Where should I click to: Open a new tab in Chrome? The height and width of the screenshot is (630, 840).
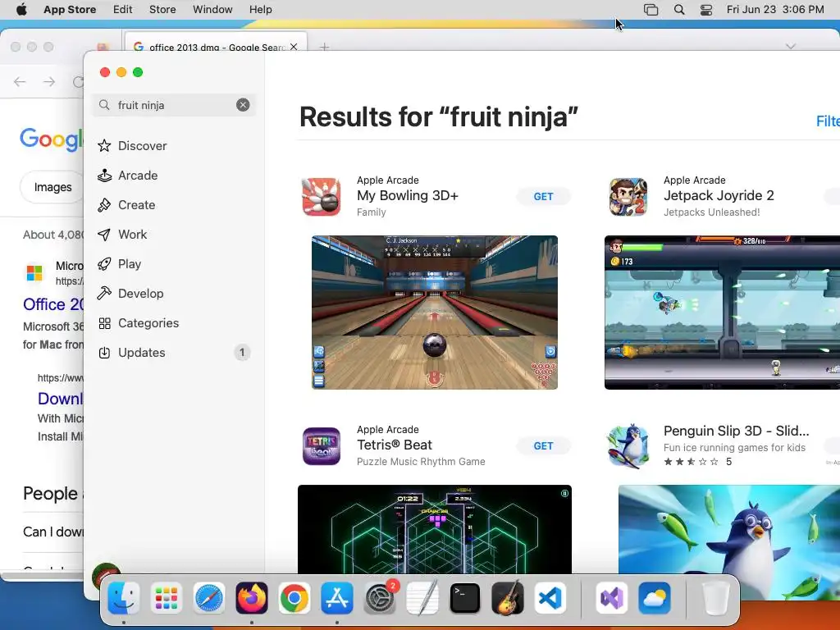[324, 47]
